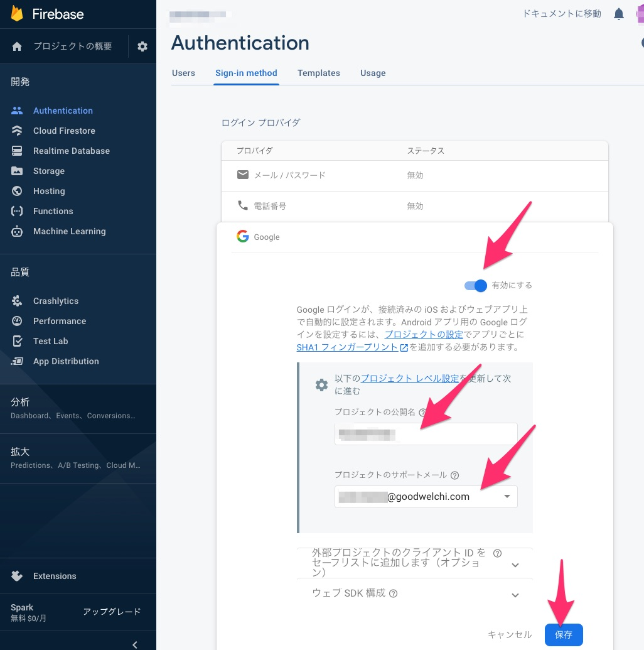The width and height of the screenshot is (644, 650).
Task: Open the Templates tab
Action: 319,73
